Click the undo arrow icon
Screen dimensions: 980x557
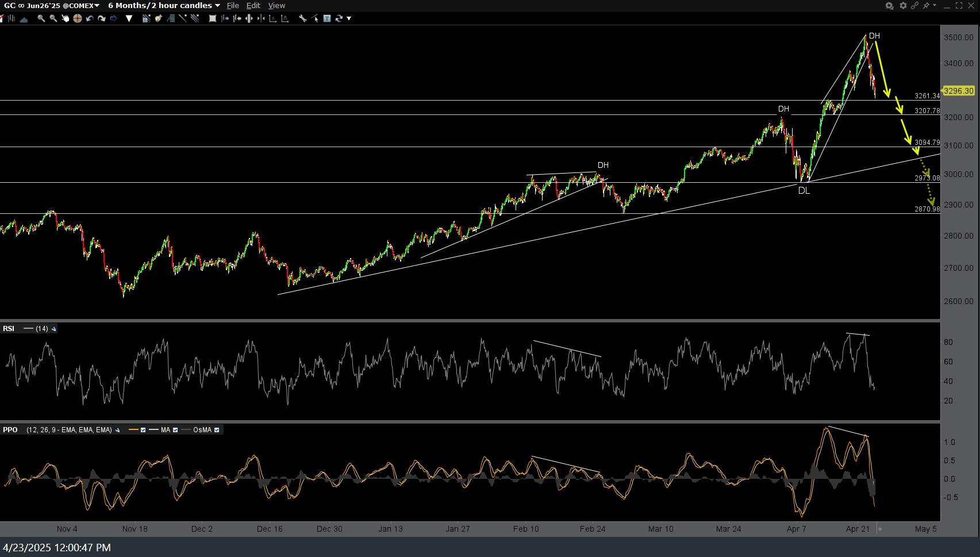tap(89, 18)
